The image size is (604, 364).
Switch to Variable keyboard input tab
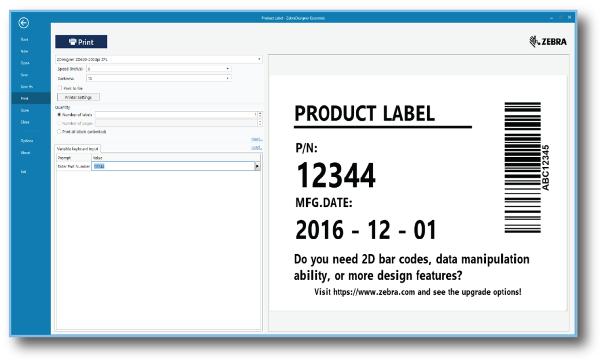78,149
